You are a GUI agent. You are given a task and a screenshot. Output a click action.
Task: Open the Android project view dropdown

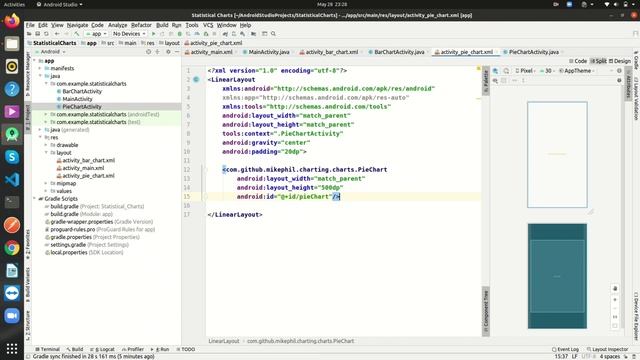point(51,52)
